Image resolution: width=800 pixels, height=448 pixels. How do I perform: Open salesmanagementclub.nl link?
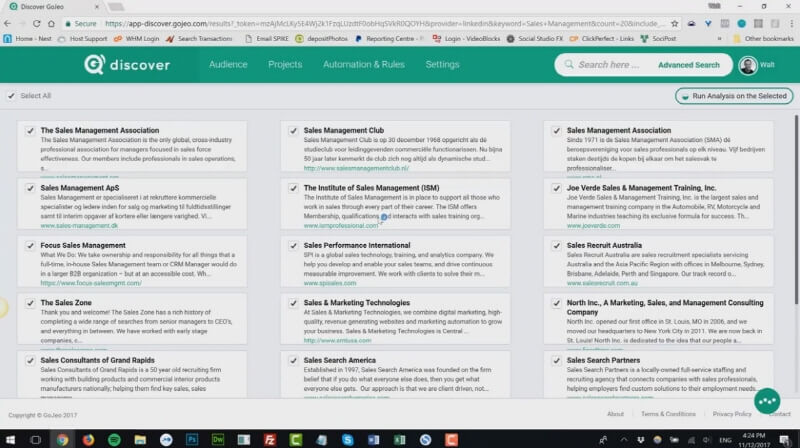pyautogui.click(x=356, y=168)
